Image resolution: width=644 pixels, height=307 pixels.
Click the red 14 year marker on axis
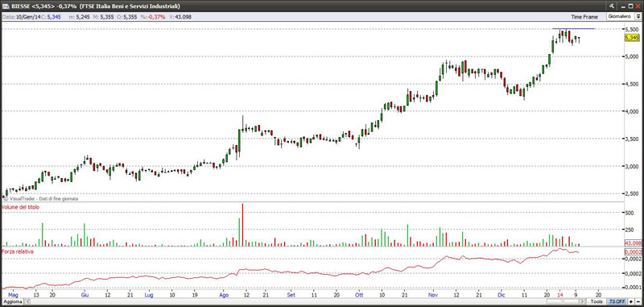[x=559, y=295]
